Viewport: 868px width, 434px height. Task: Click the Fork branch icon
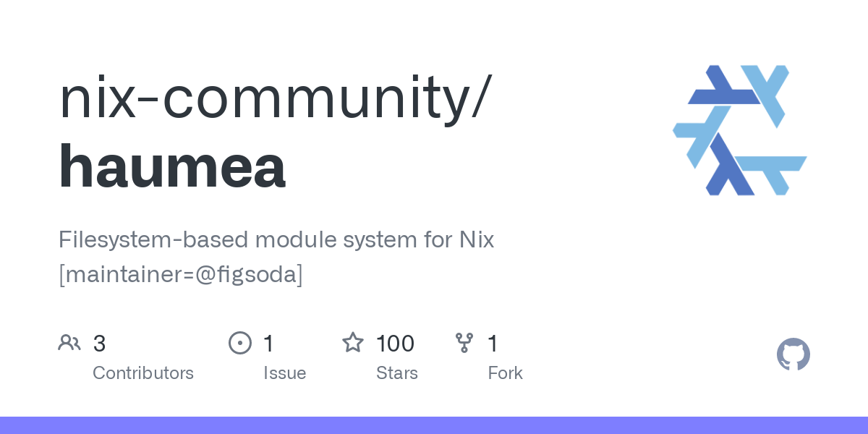point(464,342)
